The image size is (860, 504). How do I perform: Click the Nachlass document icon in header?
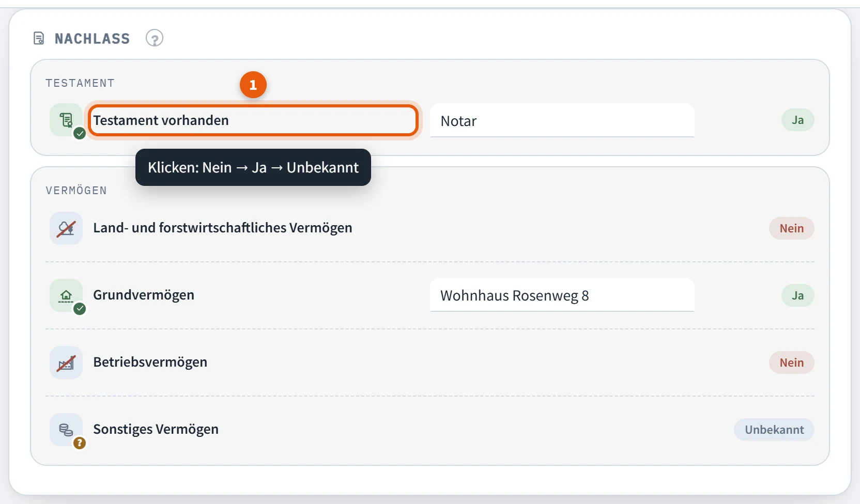[39, 38]
